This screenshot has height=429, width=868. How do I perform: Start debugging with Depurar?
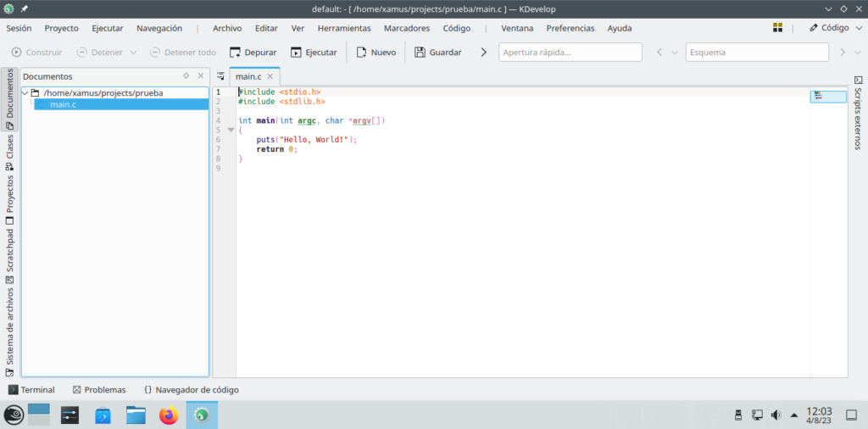[253, 52]
